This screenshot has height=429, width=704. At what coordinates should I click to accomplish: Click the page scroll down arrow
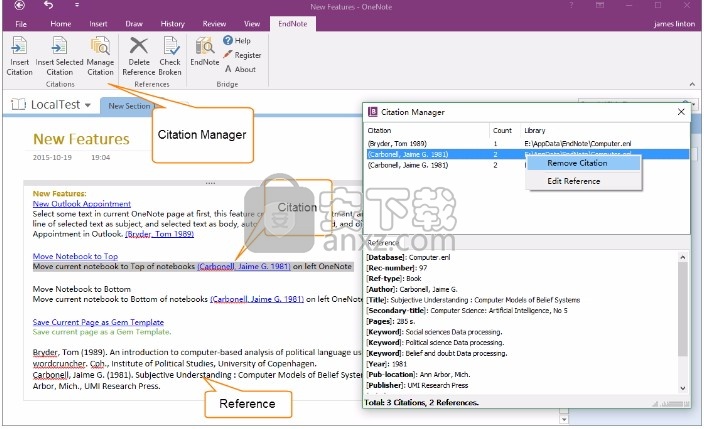(564, 420)
